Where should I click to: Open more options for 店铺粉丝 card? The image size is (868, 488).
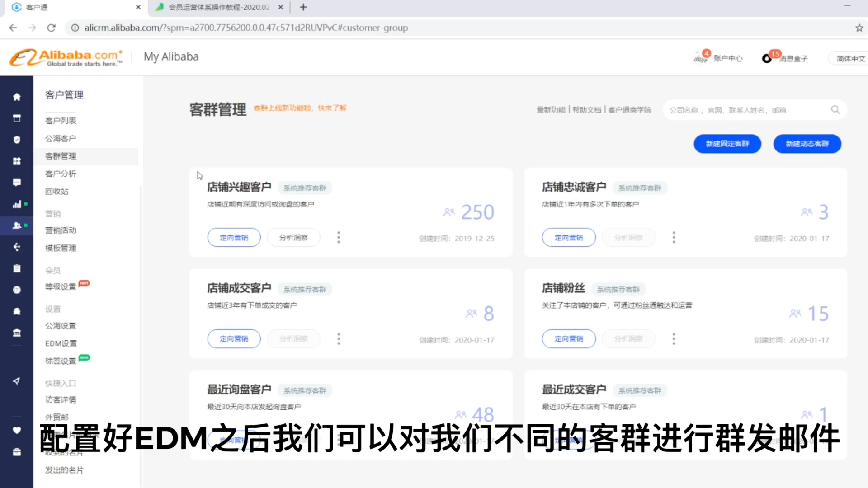coord(674,339)
